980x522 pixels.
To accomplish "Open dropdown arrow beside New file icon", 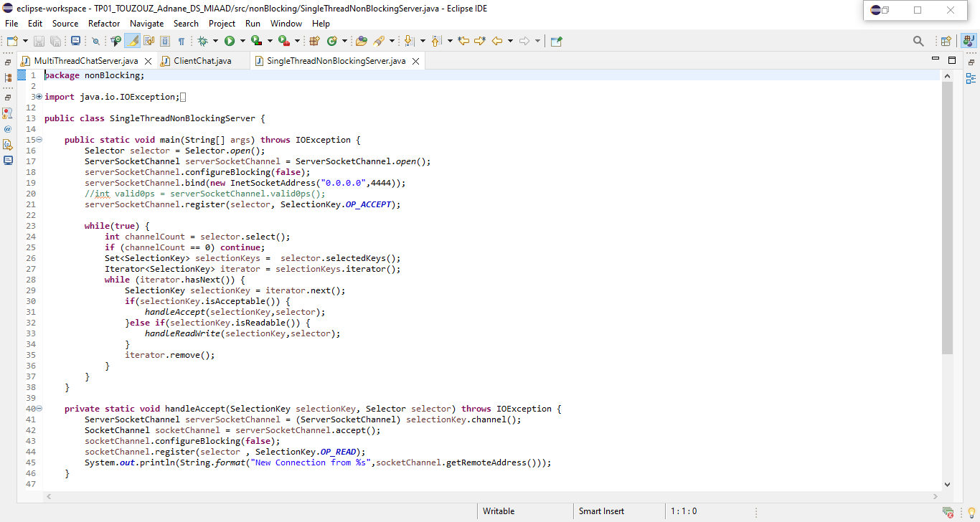I will click(25, 41).
